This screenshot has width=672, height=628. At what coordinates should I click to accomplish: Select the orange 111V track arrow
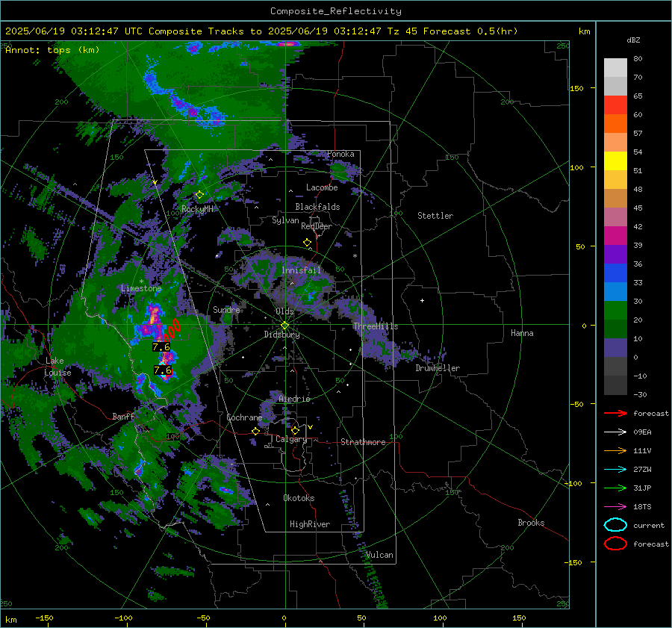[615, 450]
